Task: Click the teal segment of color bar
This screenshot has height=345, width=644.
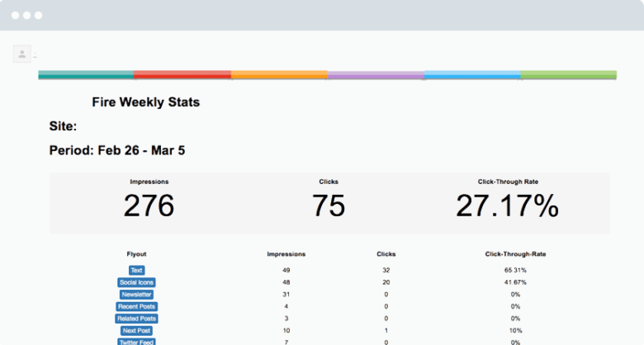Action: pos(86,75)
